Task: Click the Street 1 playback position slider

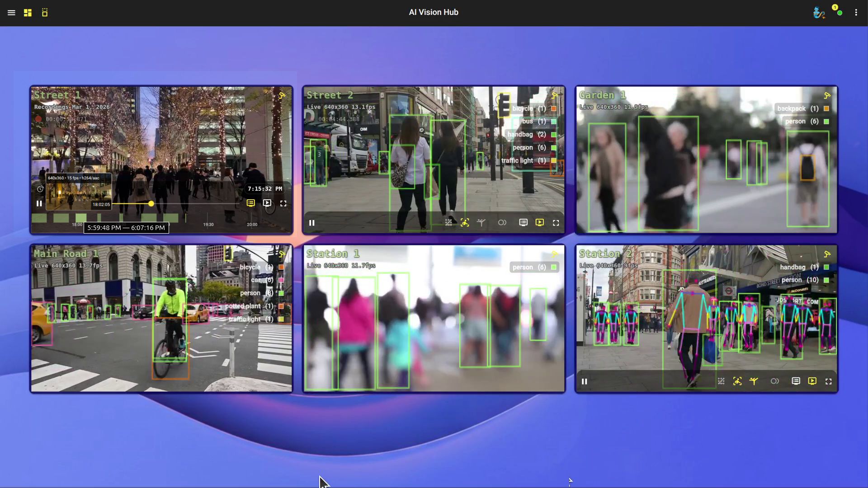Action: point(151,204)
